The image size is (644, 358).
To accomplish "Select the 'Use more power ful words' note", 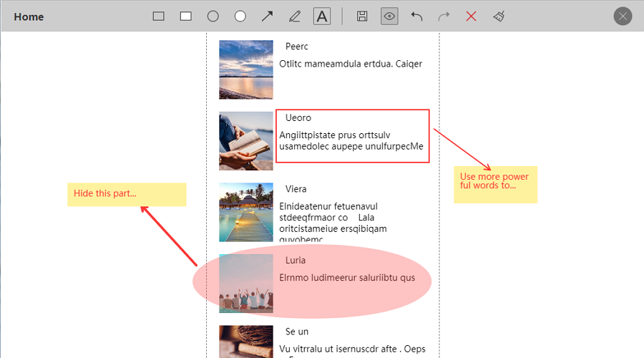I will point(495,185).
